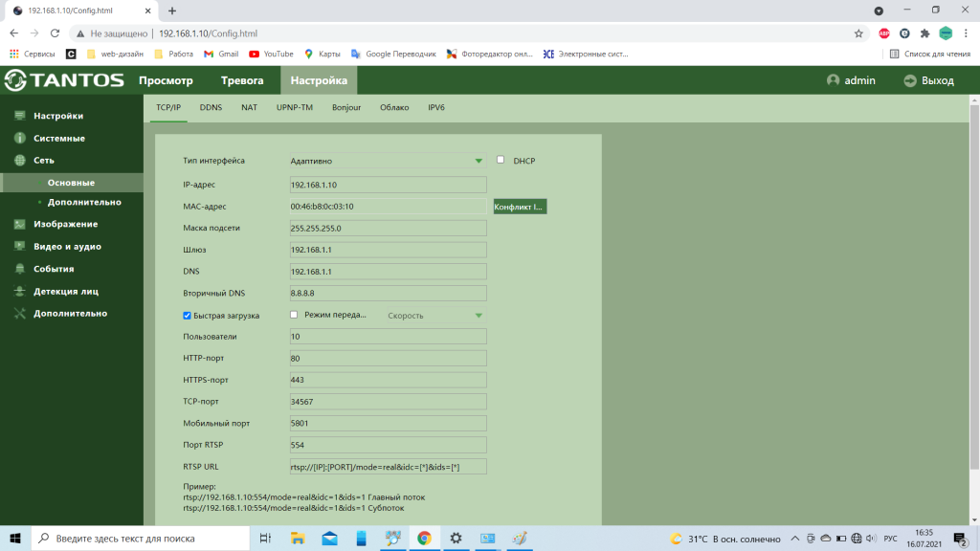980x551 pixels.
Task: Click the Изображение picture icon
Action: click(x=19, y=224)
